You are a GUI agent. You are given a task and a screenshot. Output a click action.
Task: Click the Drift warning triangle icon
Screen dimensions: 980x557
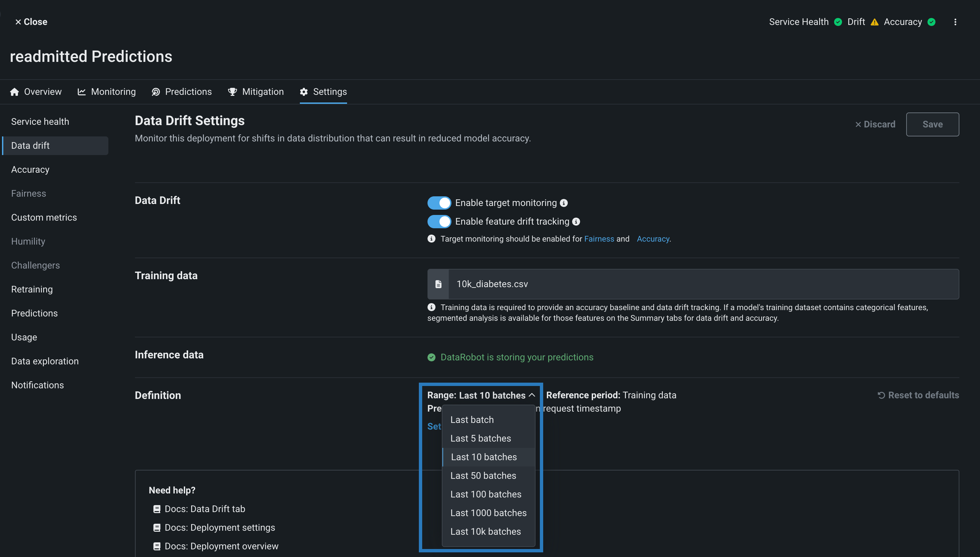[x=874, y=22]
